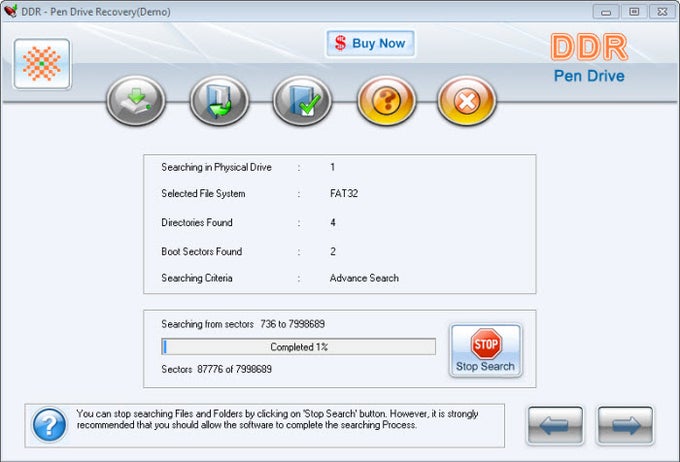Click the 'Boot Sectors Found' label
This screenshot has width=680, height=462.
click(202, 252)
